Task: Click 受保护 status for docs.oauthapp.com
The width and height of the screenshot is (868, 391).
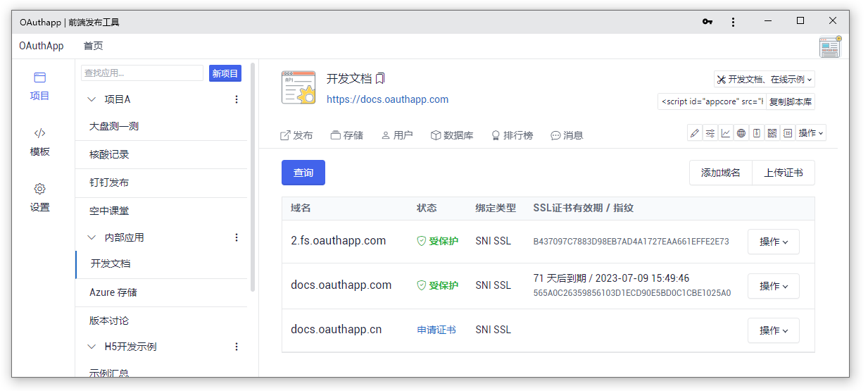Action: (x=437, y=285)
